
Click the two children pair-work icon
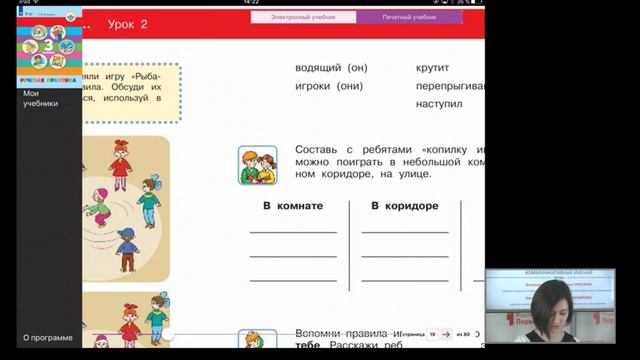[x=258, y=165]
